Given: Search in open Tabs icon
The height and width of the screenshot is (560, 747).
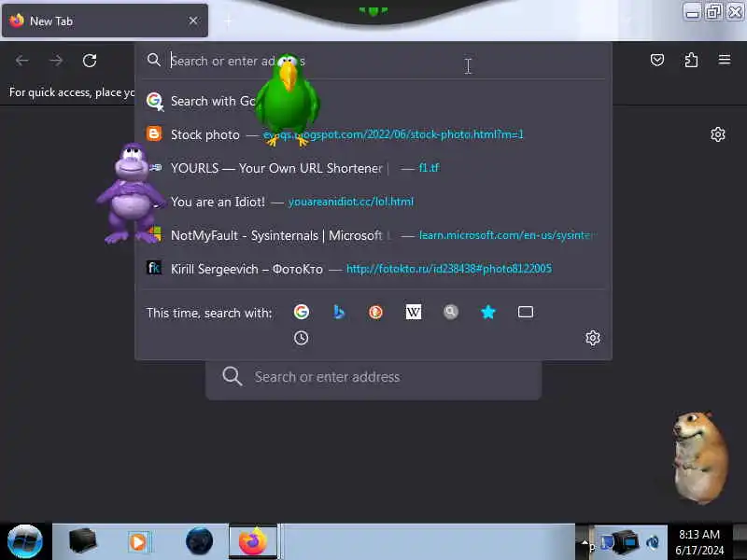Looking at the screenshot, I should click(526, 312).
